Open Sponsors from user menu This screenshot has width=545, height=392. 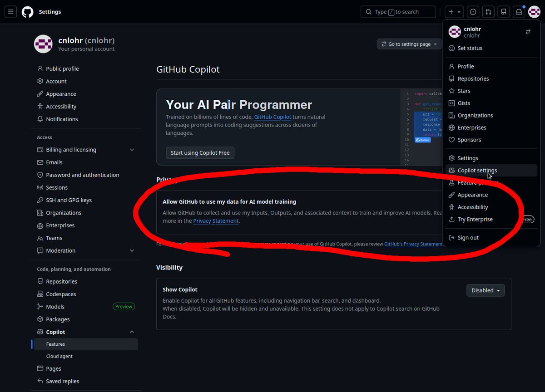coord(491,140)
